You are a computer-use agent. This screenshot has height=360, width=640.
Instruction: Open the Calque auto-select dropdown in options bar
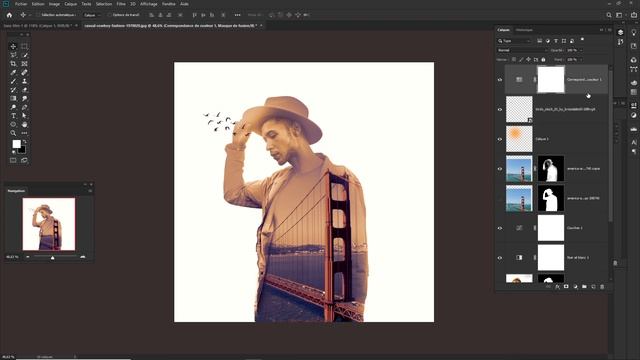coord(92,15)
